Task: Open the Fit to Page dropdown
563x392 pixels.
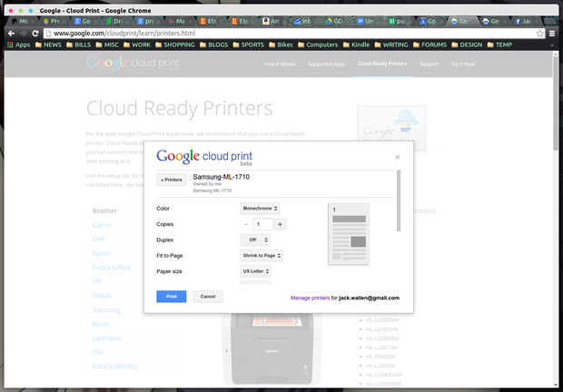Action: [262, 255]
